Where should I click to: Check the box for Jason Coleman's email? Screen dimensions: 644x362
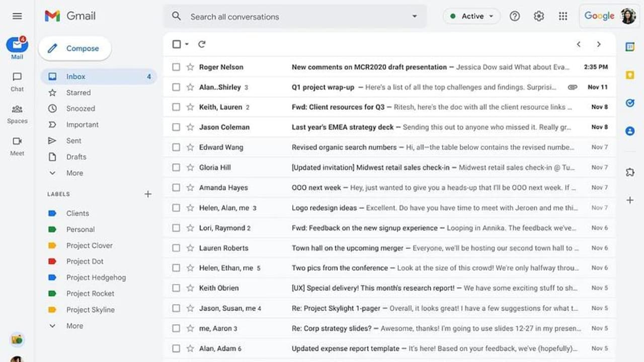[176, 127]
